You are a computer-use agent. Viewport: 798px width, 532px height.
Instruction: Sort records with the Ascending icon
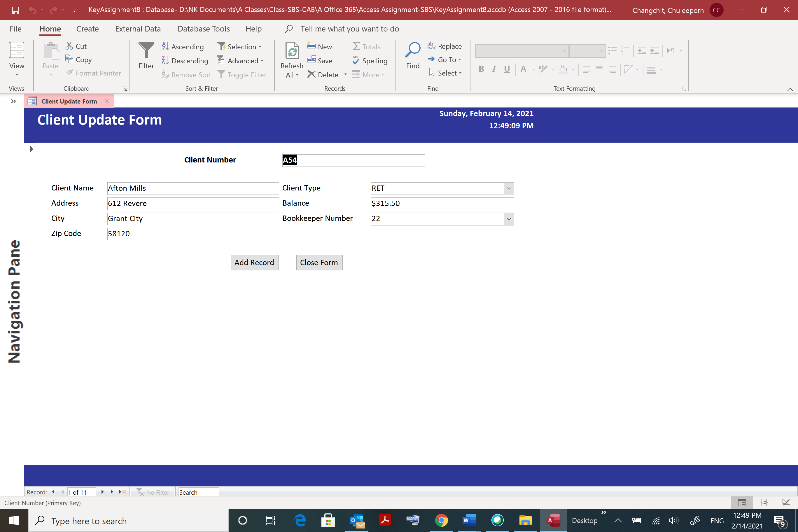click(165, 46)
